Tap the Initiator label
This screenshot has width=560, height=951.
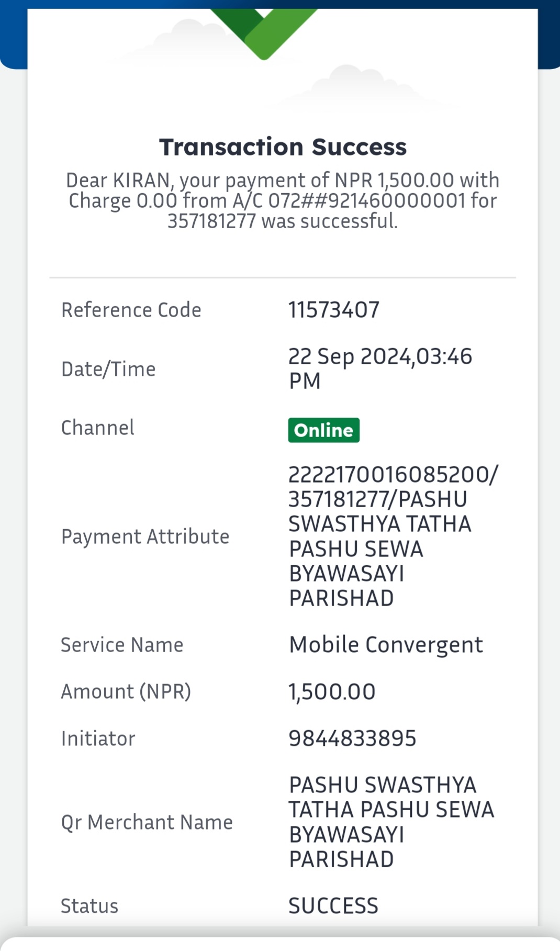coord(98,739)
